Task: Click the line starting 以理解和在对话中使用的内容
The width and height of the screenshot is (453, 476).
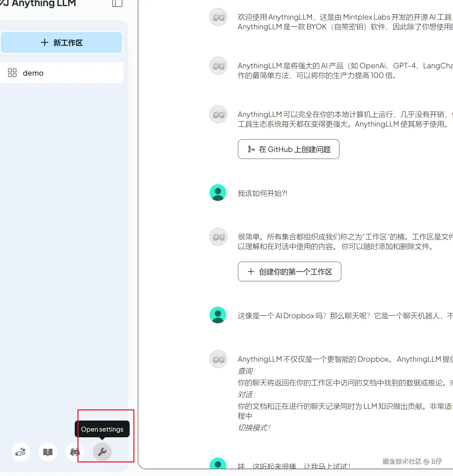Action: [x=335, y=246]
